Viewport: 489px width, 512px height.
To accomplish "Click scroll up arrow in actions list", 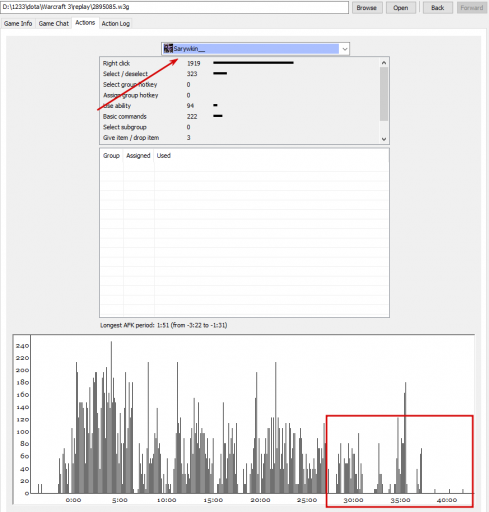I will [384, 63].
